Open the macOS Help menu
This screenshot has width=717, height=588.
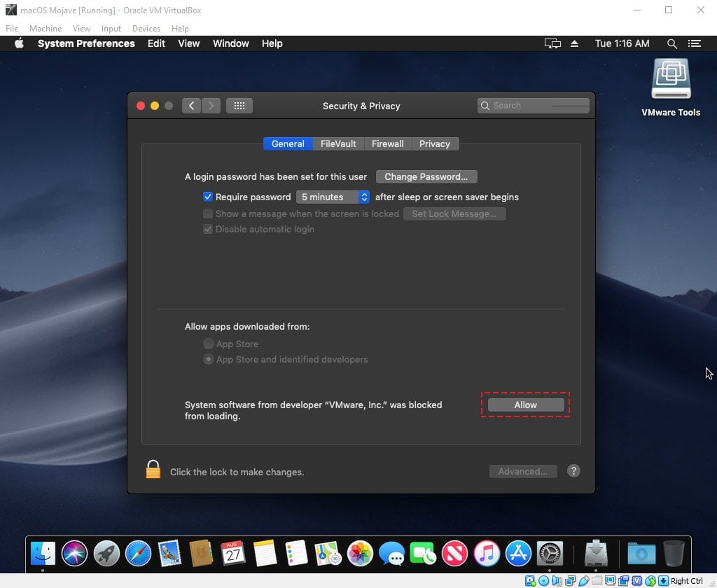272,43
